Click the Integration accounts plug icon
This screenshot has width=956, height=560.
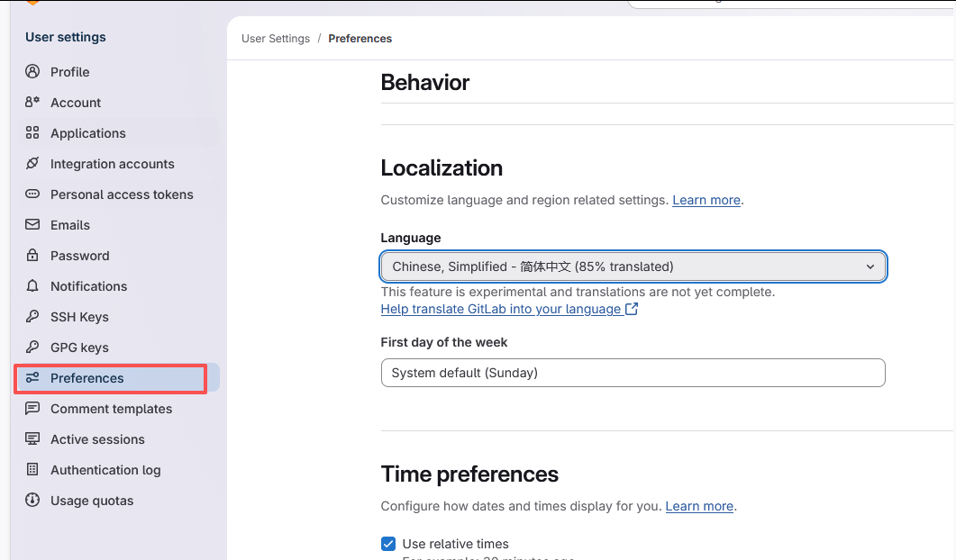(x=32, y=163)
